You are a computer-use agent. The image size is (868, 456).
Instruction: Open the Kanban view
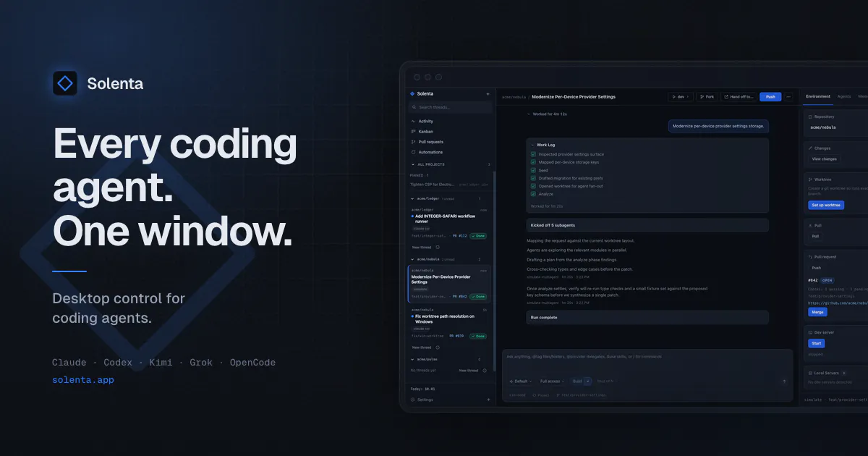click(426, 132)
